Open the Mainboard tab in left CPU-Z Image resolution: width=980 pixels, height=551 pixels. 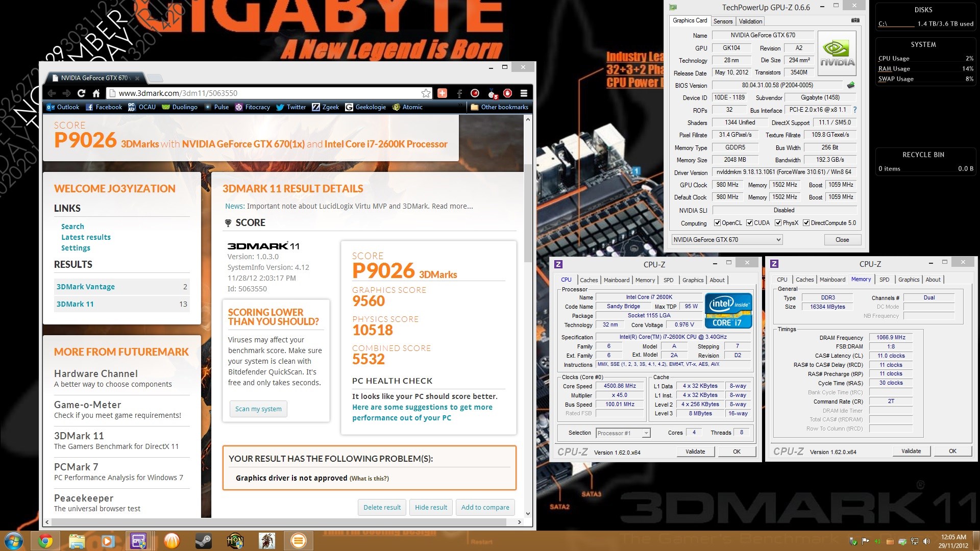[x=616, y=280]
